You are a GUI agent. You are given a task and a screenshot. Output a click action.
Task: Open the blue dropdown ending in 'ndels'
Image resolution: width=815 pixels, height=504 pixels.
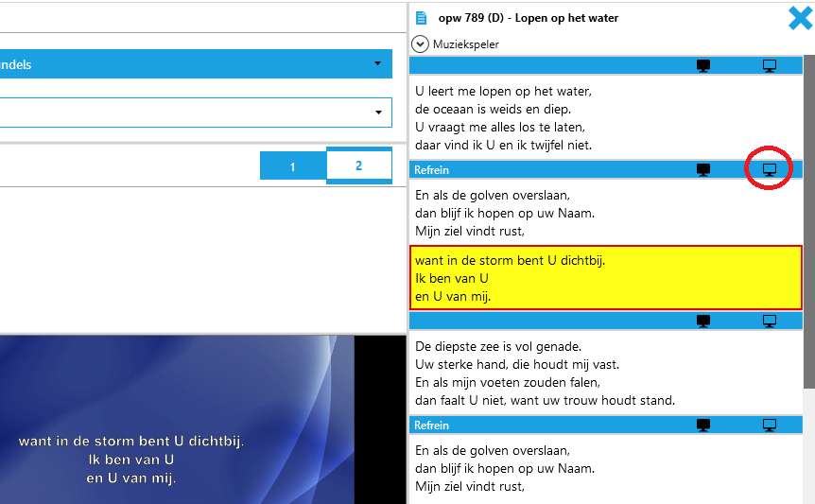196,64
